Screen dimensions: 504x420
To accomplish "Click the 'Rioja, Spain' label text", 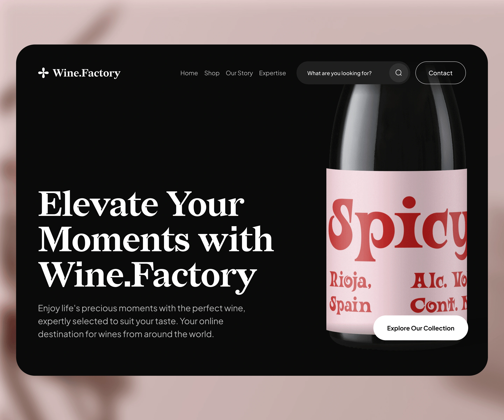I will 350,292.
